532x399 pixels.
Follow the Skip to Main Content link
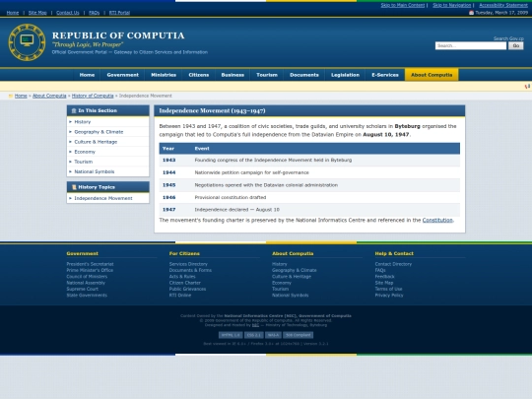click(403, 5)
